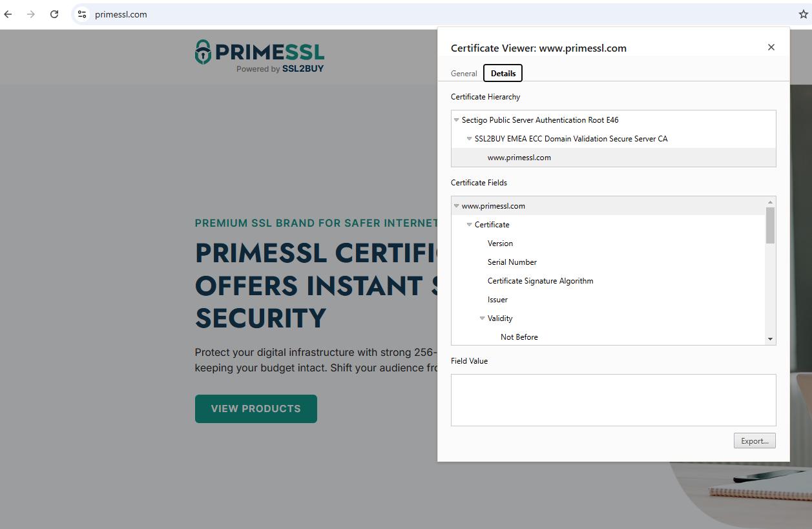Select Certificate Signature Algorithm field
Image resolution: width=812 pixels, height=529 pixels.
coord(540,281)
